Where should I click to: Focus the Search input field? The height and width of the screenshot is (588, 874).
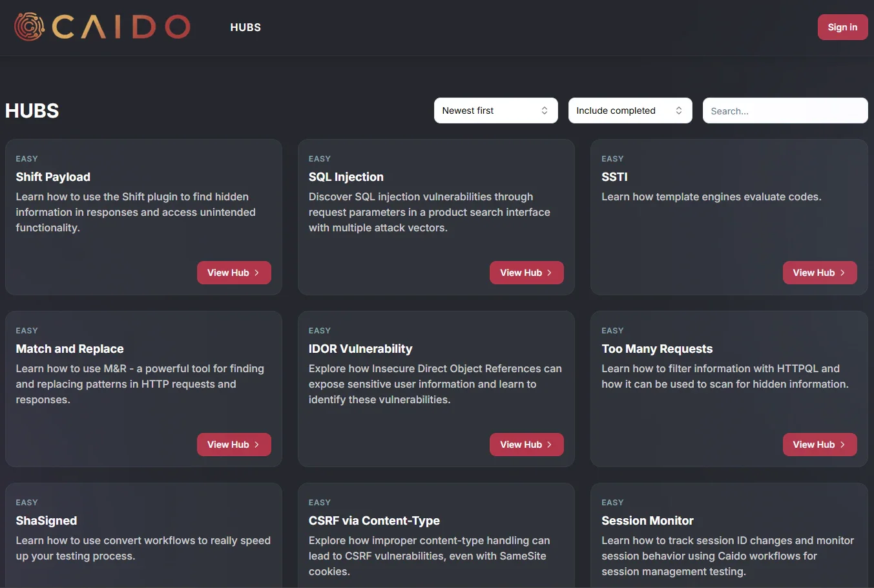(784, 110)
